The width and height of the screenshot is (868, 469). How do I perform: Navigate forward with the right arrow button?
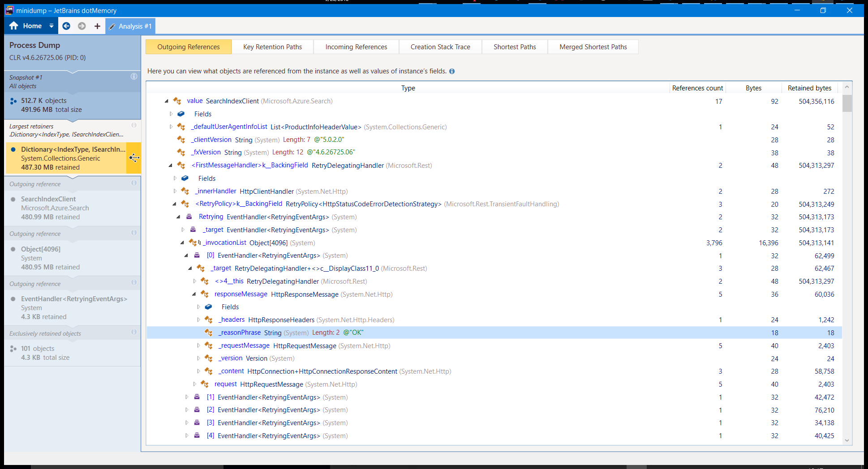pyautogui.click(x=82, y=26)
